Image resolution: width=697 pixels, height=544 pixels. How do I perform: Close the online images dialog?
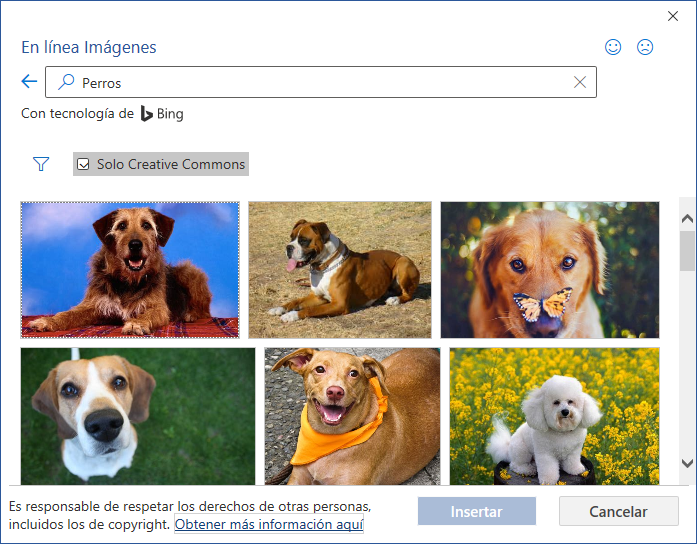tap(673, 15)
